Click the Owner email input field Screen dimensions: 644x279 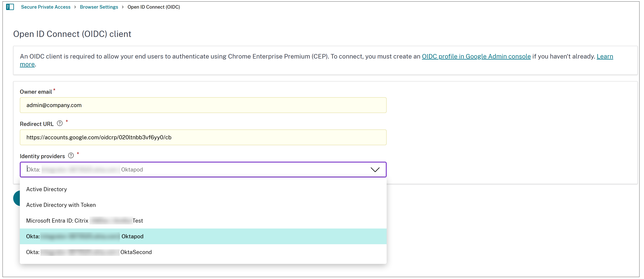(203, 106)
